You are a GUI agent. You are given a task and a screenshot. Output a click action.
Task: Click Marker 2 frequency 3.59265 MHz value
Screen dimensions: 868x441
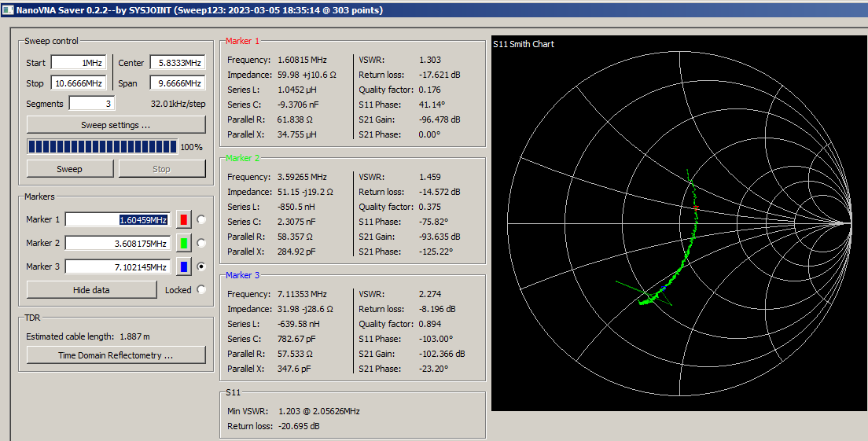pos(302,177)
